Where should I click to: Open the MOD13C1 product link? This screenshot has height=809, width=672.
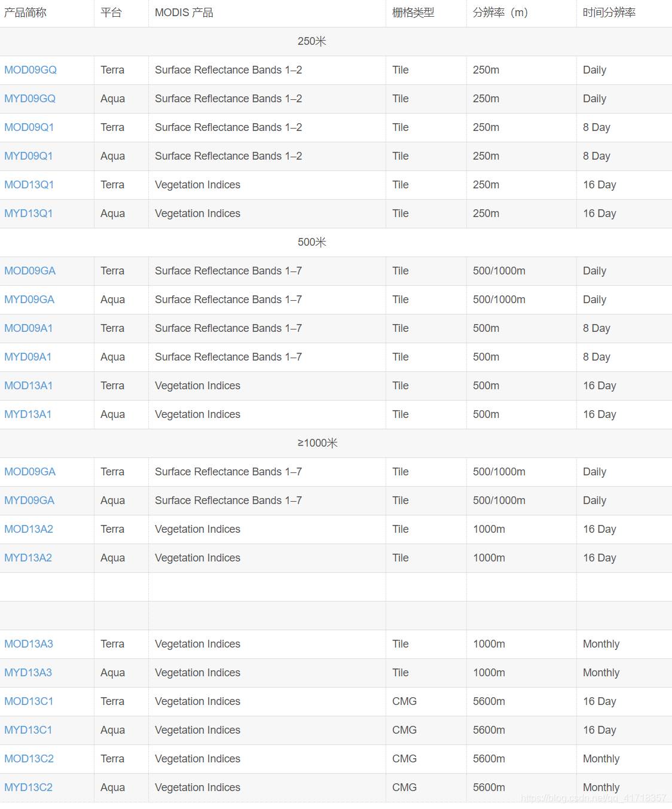29,701
